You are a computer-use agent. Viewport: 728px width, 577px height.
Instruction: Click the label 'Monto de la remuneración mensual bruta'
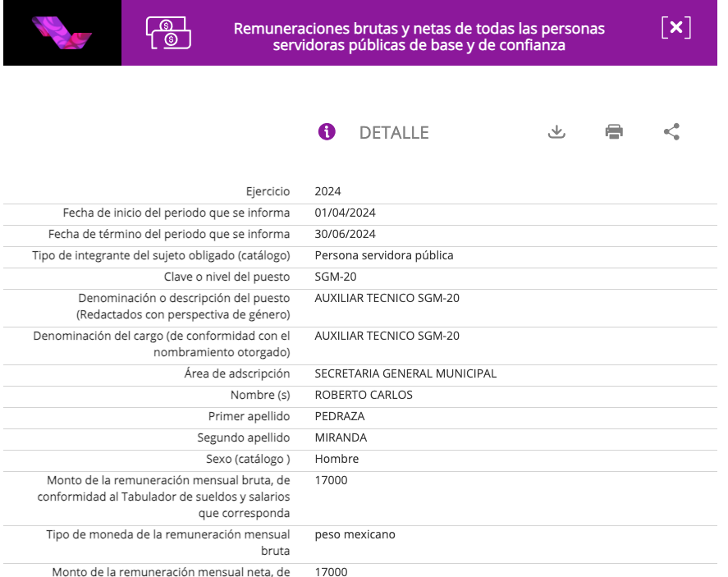[x=164, y=497]
